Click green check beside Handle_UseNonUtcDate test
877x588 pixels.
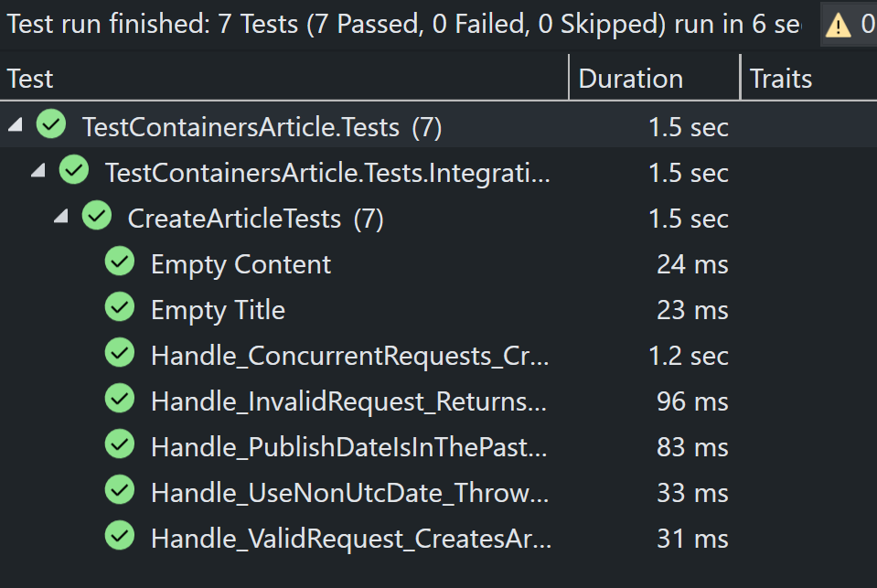coord(120,491)
